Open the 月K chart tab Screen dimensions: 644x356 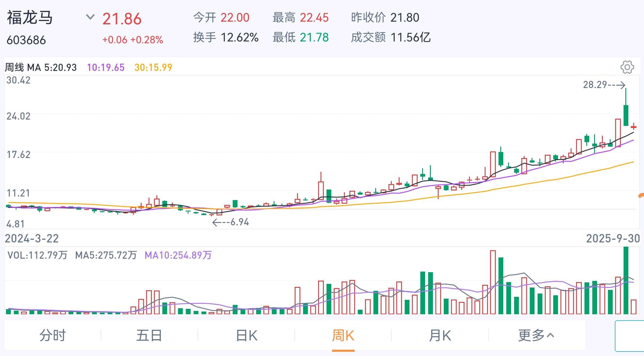coord(440,335)
